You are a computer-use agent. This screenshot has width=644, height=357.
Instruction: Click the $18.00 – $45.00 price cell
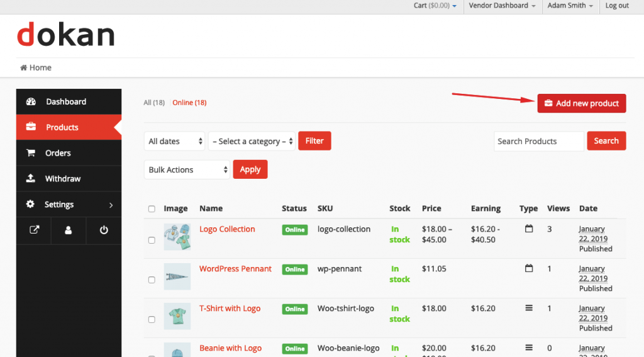tap(437, 234)
